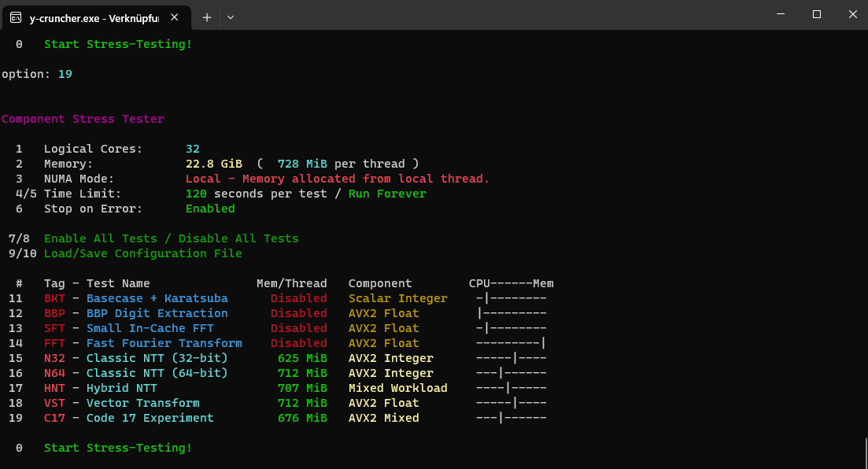
Task: Click the FFT tag in row 14
Action: [54, 343]
